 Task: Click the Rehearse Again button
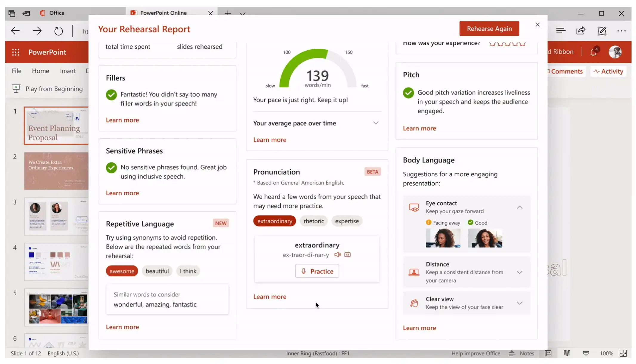click(489, 28)
